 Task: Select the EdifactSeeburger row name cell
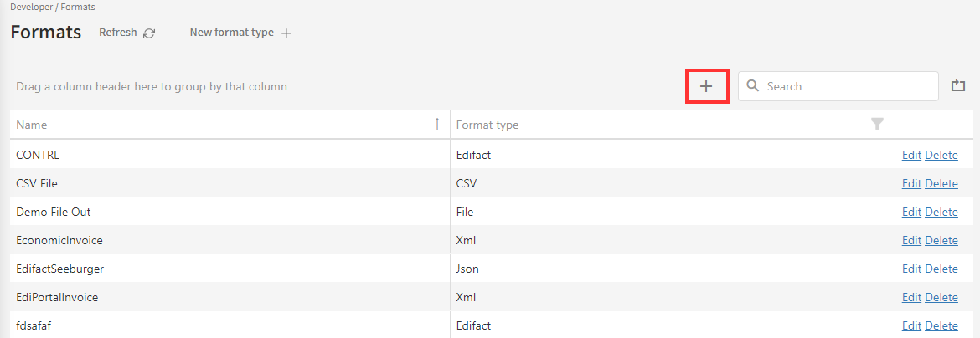60,269
